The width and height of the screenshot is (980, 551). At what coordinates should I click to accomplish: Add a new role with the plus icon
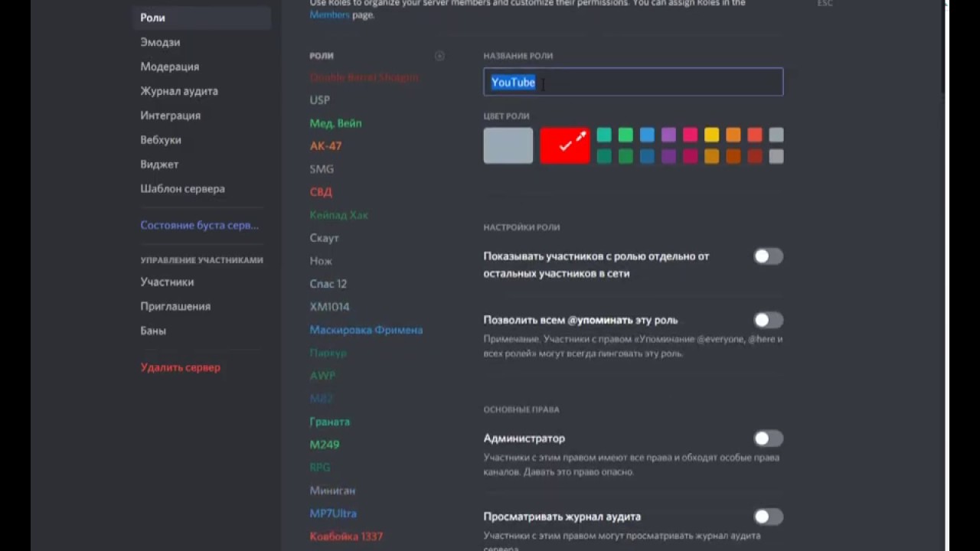(439, 56)
